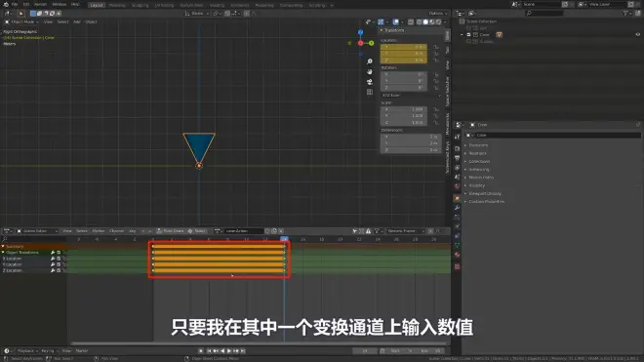Click the Scale X field

404,109
